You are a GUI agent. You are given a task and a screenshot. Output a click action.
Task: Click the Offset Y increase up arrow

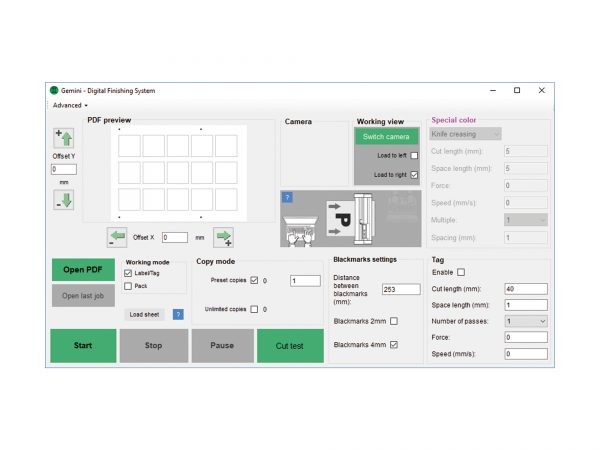pyautogui.click(x=63, y=138)
